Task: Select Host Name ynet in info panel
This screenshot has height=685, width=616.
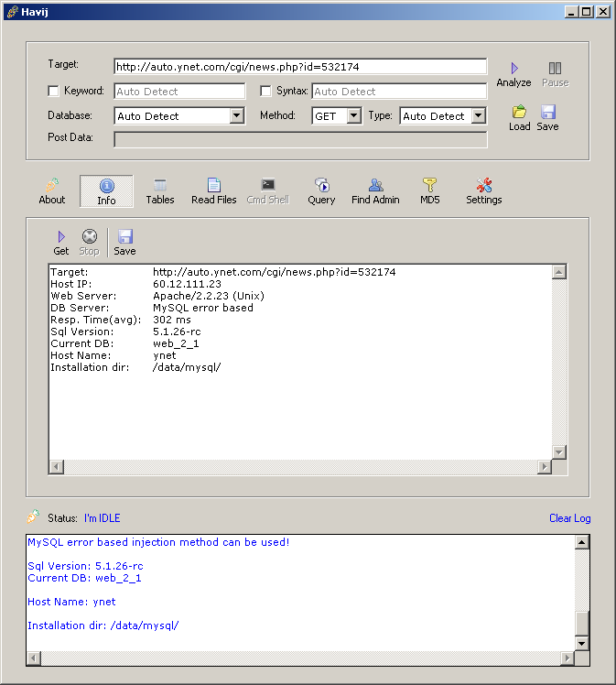Action: [x=165, y=355]
